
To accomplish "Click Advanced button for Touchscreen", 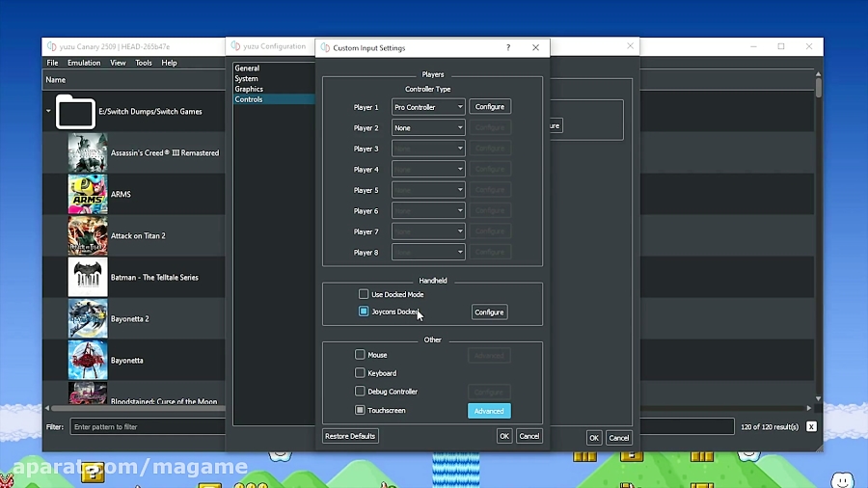I will click(x=489, y=411).
